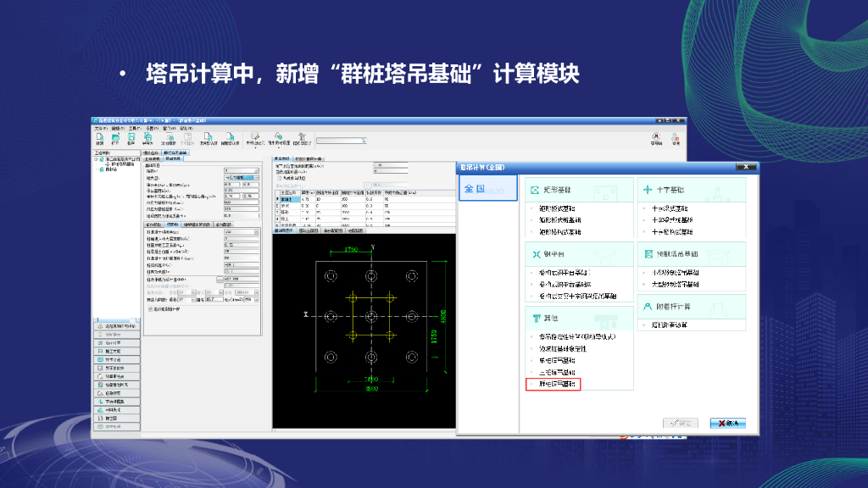The width and height of the screenshot is (868, 488).
Task: Click the horizontal scrollbar under project tree
Action: [117, 319]
